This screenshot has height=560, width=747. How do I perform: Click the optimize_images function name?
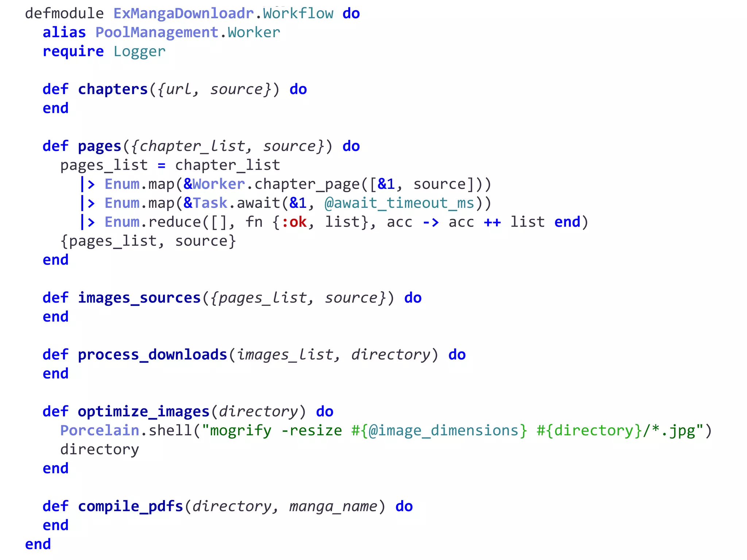coord(144,412)
